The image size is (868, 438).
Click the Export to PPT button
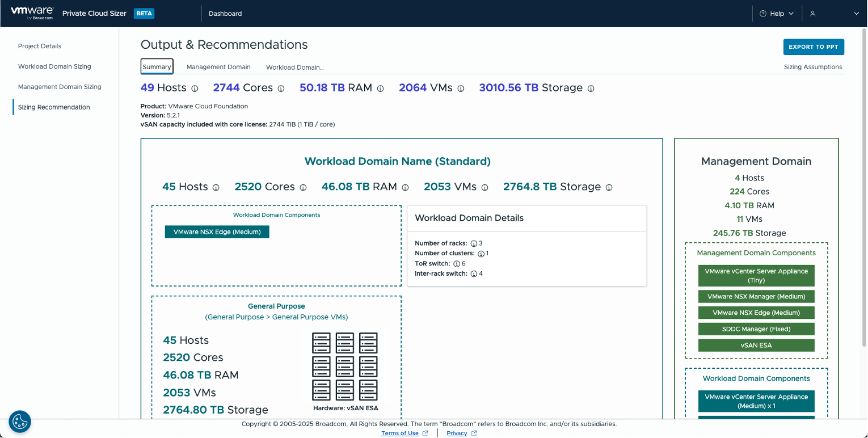tap(814, 47)
